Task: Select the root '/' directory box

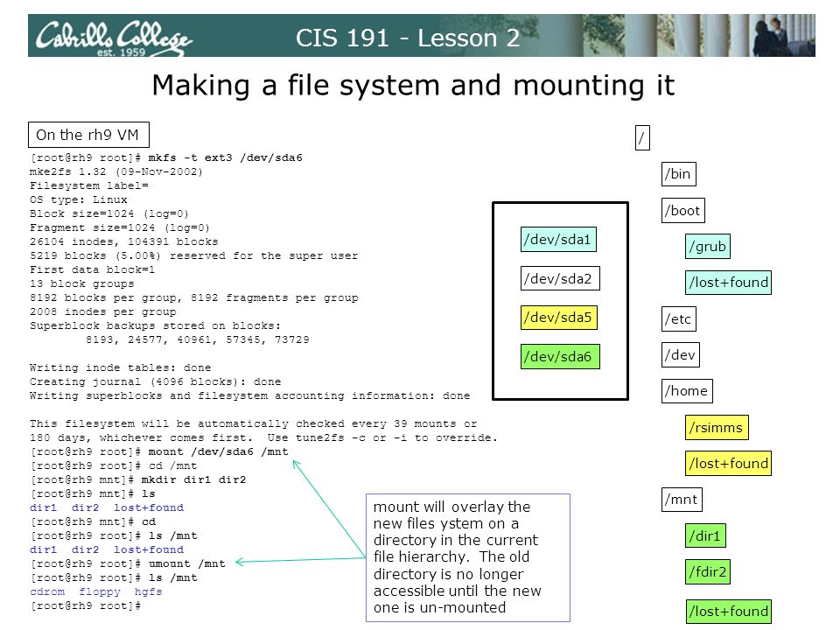Action: (642, 138)
